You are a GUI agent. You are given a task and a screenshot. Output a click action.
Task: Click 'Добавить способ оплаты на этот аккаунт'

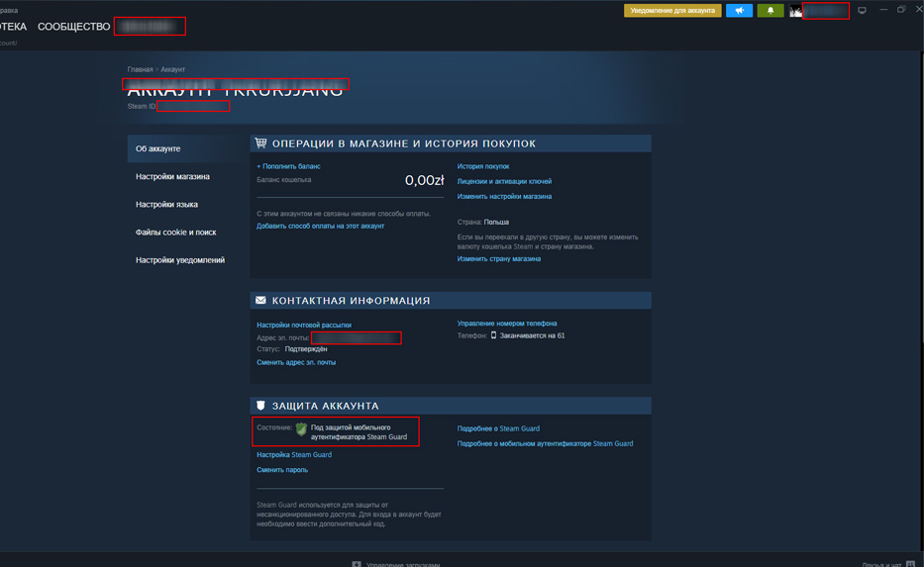320,226
